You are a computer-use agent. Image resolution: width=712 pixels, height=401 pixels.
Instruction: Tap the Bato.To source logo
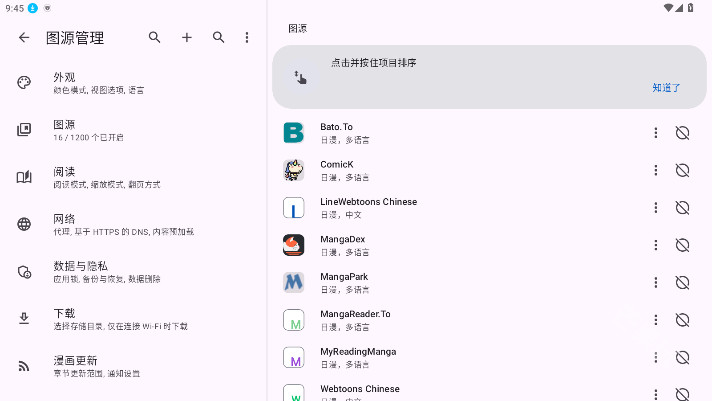click(293, 133)
